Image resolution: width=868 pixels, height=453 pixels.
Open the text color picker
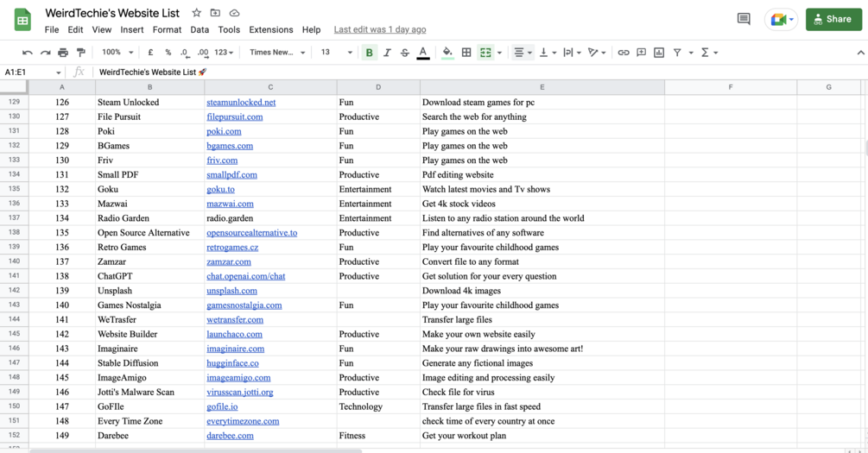(423, 53)
